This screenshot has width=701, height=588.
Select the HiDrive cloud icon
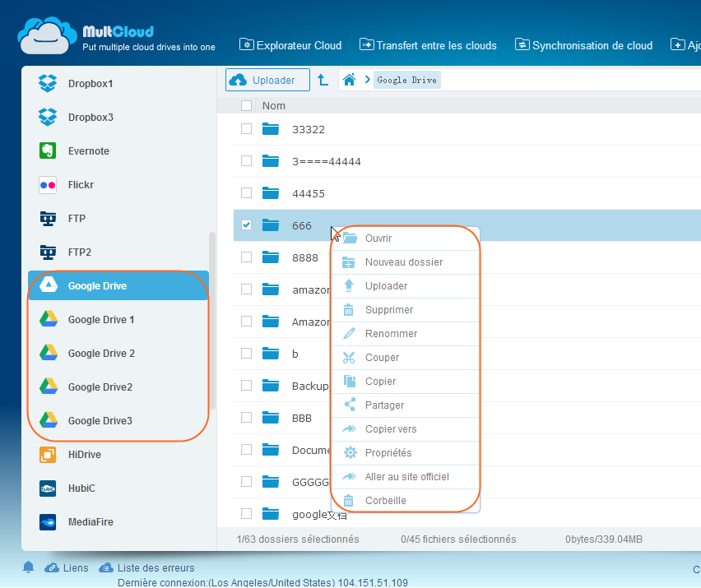click(48, 455)
